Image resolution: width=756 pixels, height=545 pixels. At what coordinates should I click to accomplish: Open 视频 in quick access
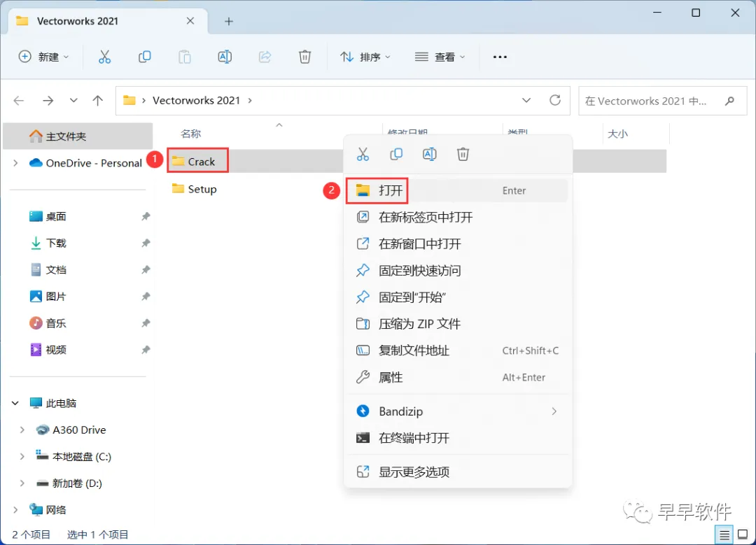click(48, 350)
